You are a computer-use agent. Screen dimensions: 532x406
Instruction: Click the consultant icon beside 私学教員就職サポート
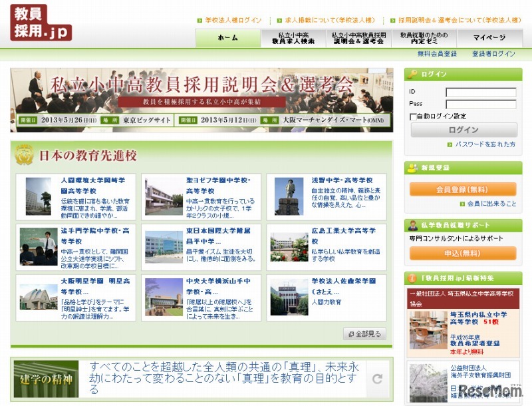[412, 225]
